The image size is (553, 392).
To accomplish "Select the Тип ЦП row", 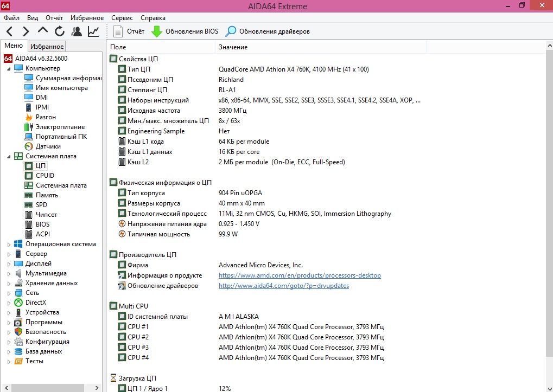I will pyautogui.click(x=243, y=69).
